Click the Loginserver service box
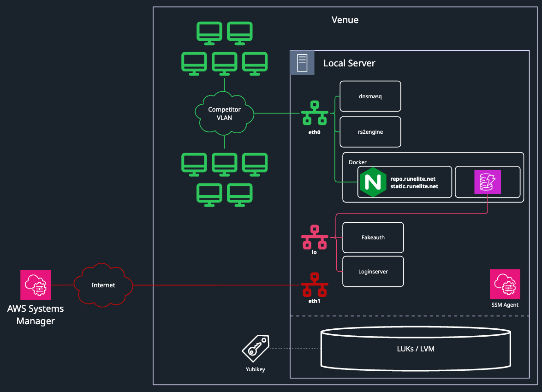This screenshot has width=542, height=392. pos(373,271)
